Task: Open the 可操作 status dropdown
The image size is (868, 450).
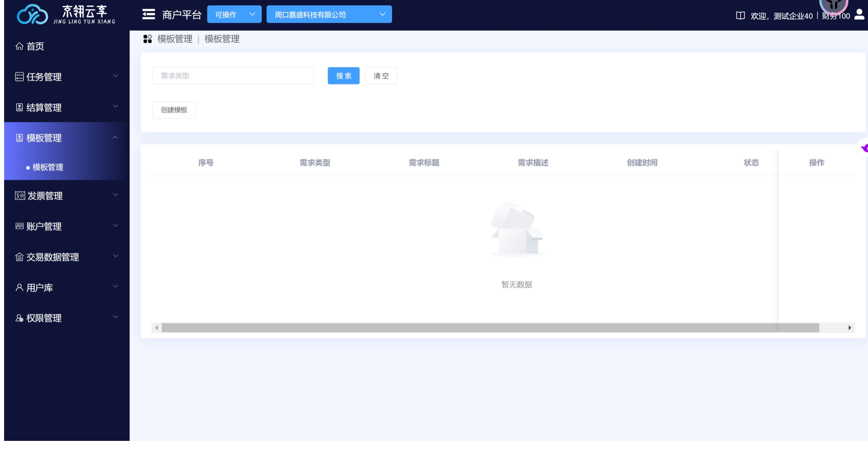Action: (234, 15)
